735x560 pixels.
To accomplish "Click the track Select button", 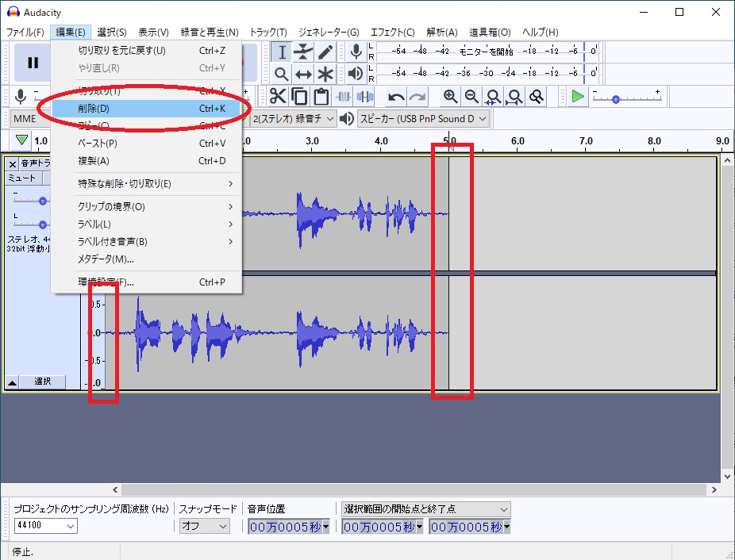I will [x=42, y=382].
